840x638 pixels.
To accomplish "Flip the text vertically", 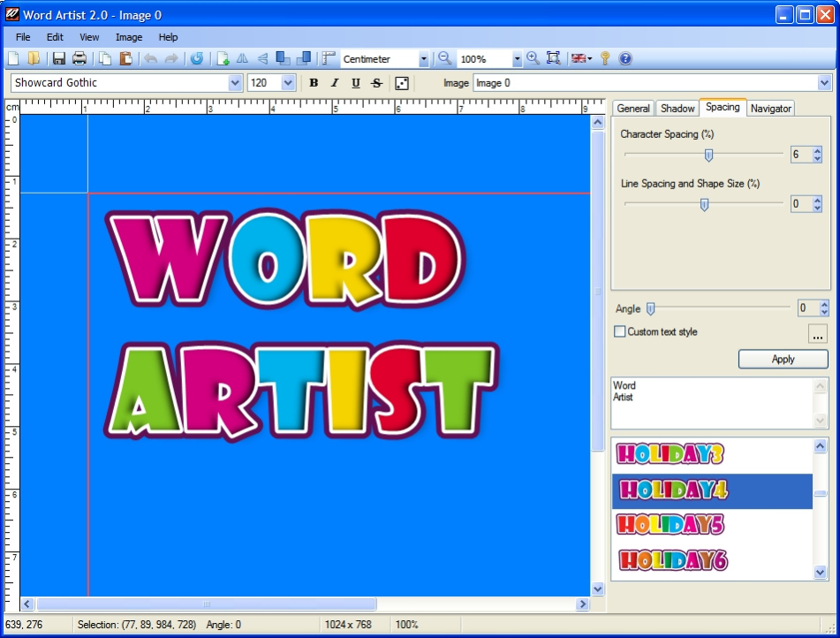I will coord(262,58).
